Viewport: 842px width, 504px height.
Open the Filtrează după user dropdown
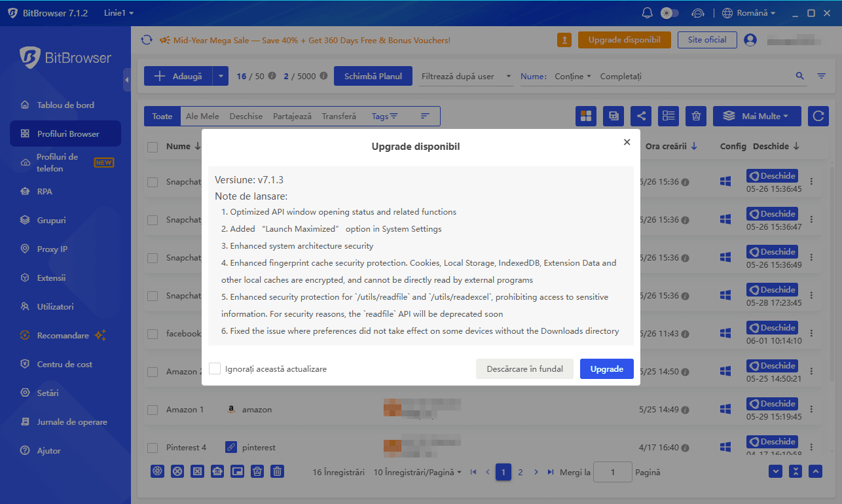(x=467, y=77)
